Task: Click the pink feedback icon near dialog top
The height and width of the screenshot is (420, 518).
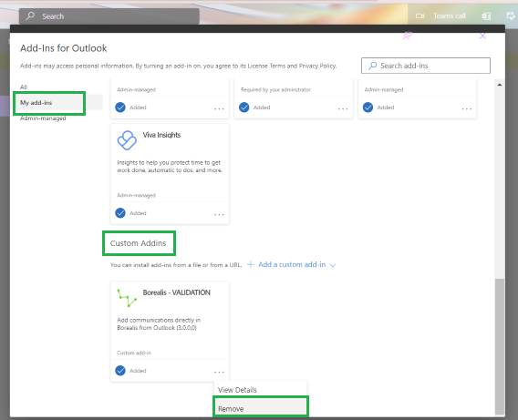Action: pyautogui.click(x=408, y=36)
